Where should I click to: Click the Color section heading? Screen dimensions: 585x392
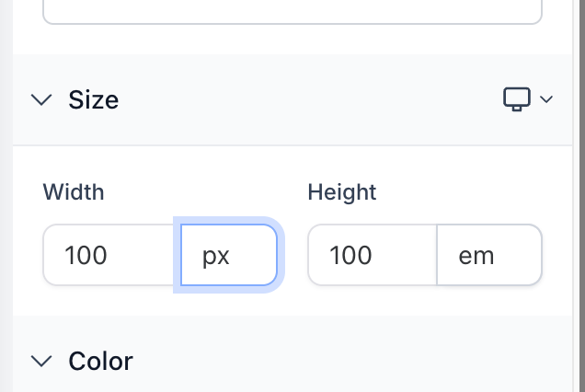pos(101,361)
